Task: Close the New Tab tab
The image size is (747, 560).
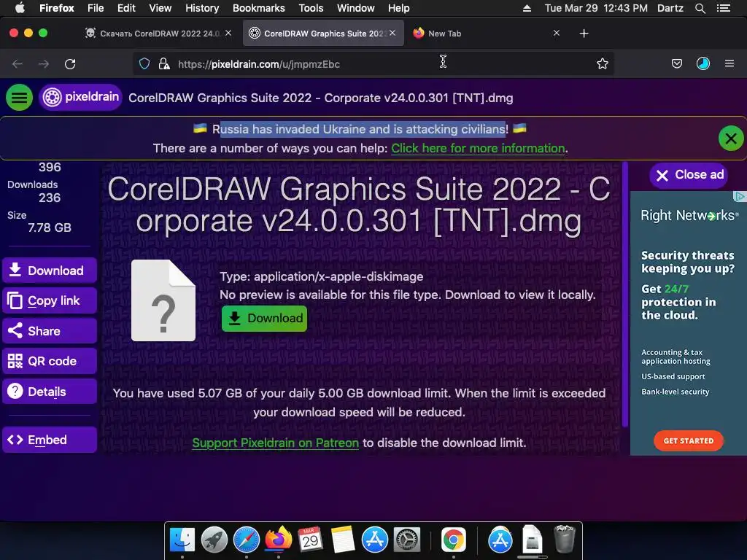Action: [556, 33]
